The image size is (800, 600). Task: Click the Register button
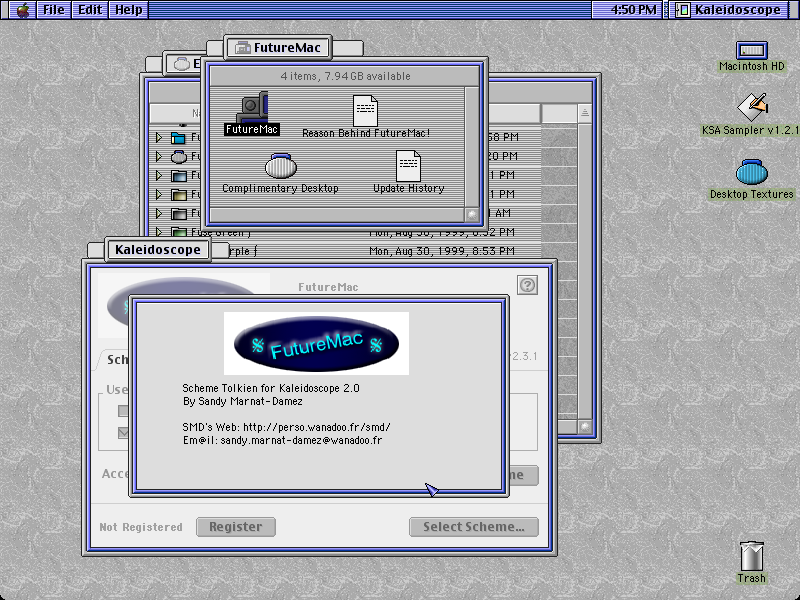[236, 527]
